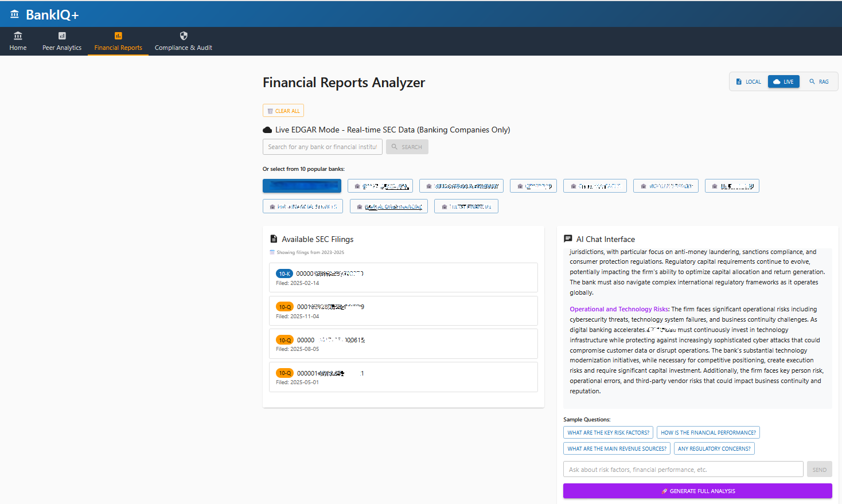Select the 10-Q filing filed 2025-05-01
This screenshot has height=504, width=842.
tap(403, 377)
